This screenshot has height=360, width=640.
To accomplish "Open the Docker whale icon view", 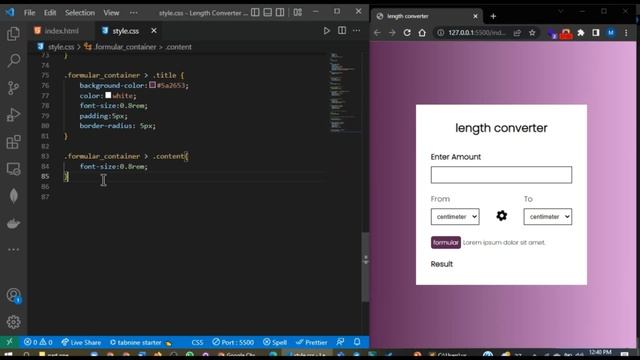I will pos(13,223).
